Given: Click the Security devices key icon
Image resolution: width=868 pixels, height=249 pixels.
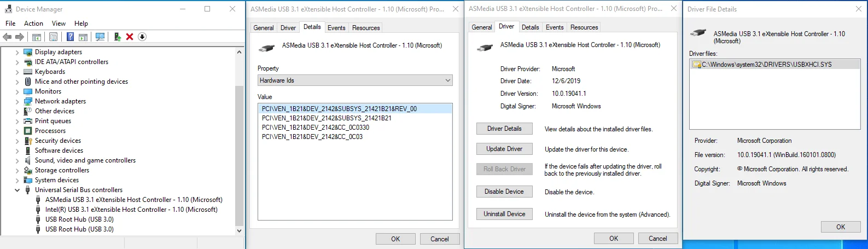Looking at the screenshot, I should pos(28,141).
